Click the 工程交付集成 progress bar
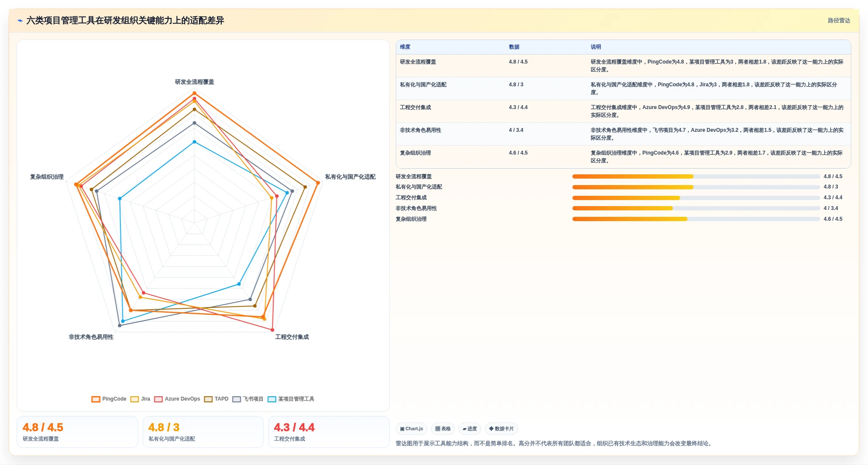The height and width of the screenshot is (465, 868). click(x=696, y=198)
